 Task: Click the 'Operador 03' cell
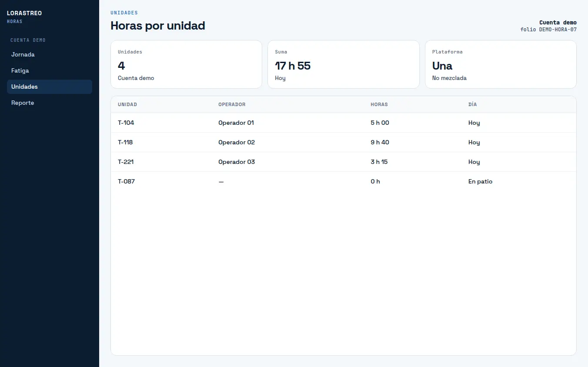[x=237, y=162]
